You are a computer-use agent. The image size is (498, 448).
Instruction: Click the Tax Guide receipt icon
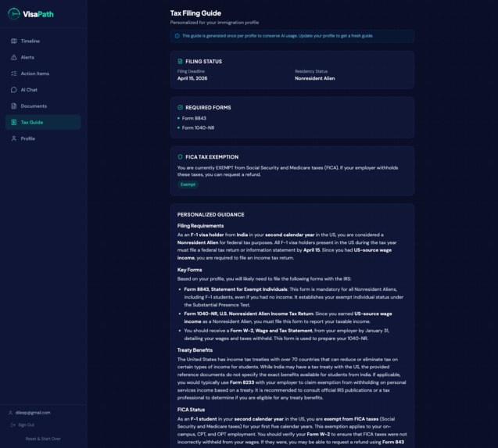pyautogui.click(x=13, y=122)
